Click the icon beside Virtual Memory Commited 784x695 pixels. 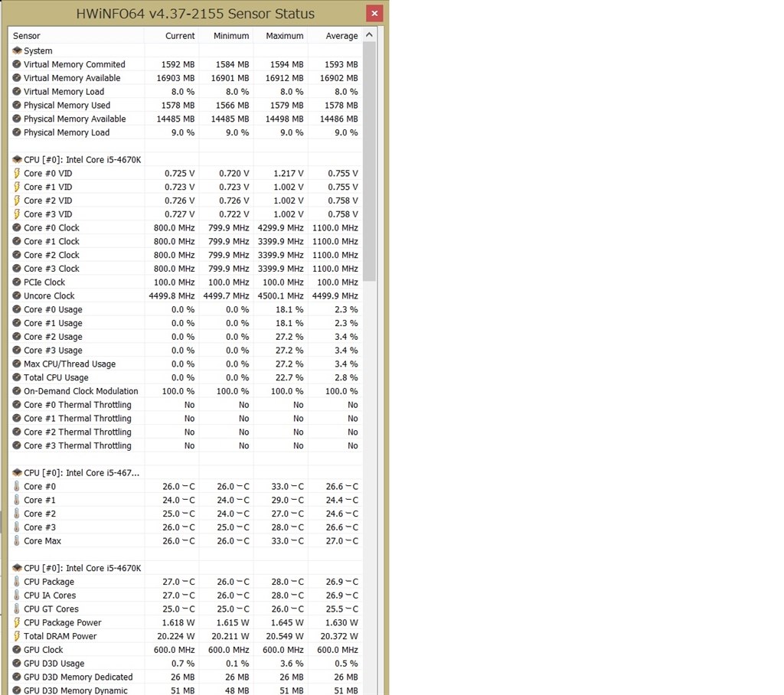click(x=17, y=64)
